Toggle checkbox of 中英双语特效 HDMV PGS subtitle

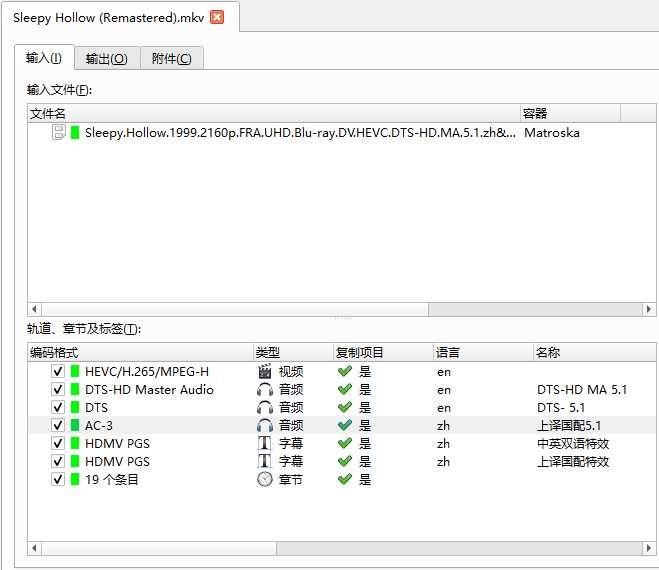click(58, 443)
